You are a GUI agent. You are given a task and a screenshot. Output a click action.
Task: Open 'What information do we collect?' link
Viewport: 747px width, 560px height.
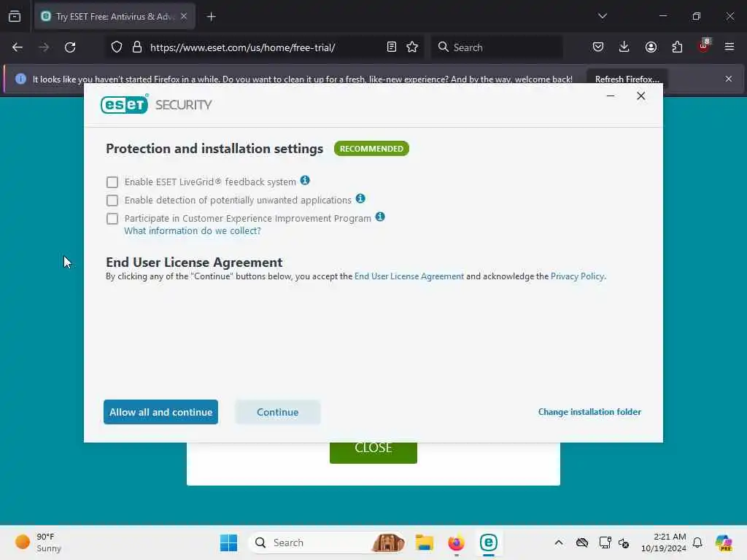193,231
